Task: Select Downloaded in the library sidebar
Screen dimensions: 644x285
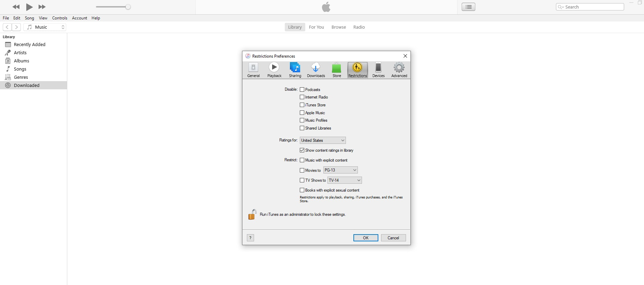Action: click(x=33, y=85)
